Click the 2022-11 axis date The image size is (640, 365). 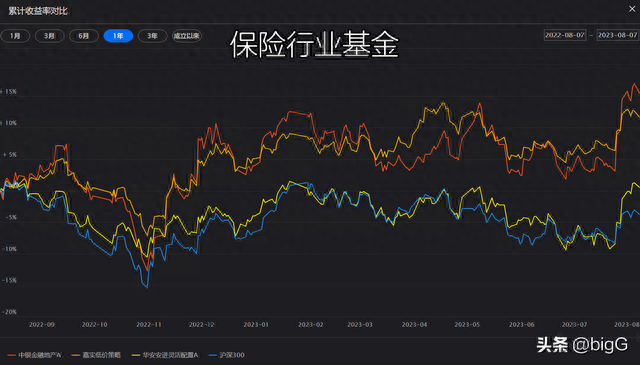click(x=149, y=325)
